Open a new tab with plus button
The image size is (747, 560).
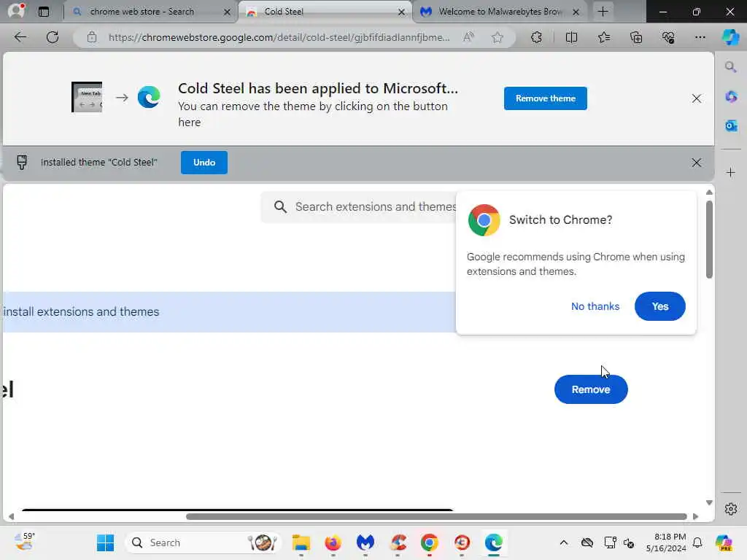[603, 12]
